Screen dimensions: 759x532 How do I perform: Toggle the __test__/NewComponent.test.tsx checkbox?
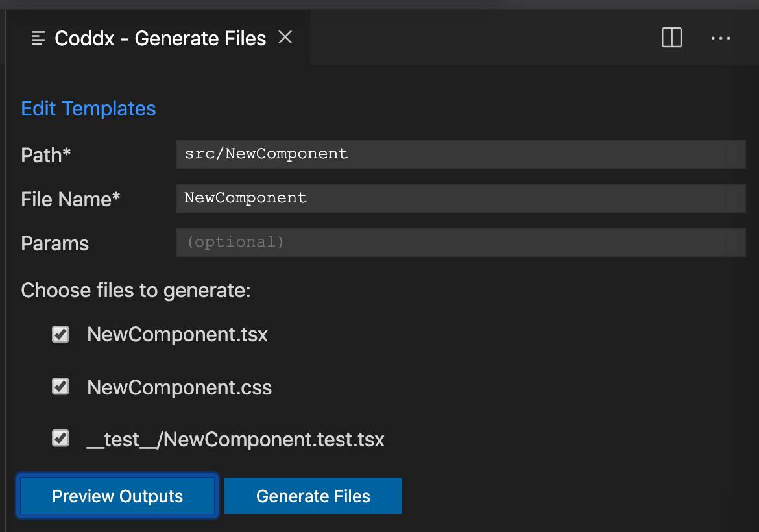tap(60, 439)
